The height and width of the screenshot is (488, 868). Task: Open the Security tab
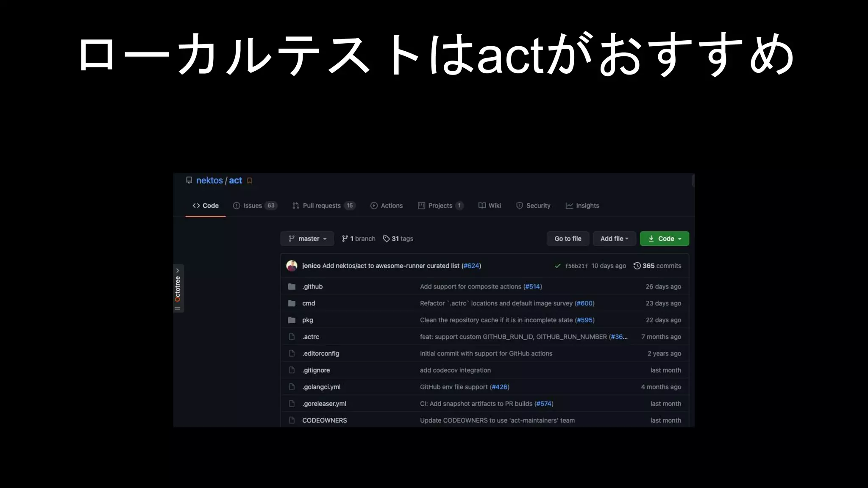pyautogui.click(x=533, y=205)
